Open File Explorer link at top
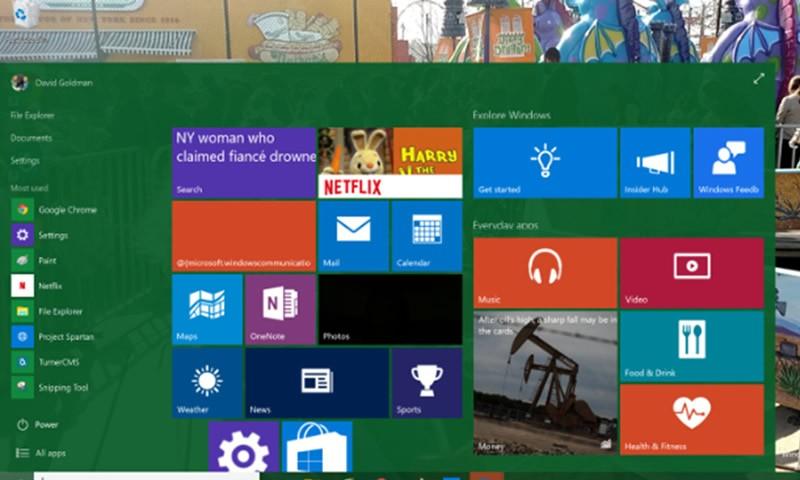Image resolution: width=800 pixels, height=480 pixels. pyautogui.click(x=32, y=115)
